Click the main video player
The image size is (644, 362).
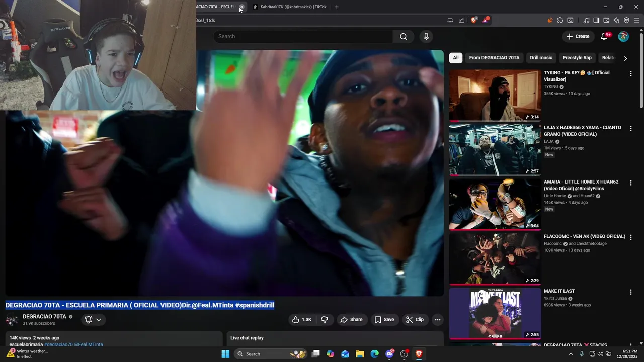tap(224, 173)
